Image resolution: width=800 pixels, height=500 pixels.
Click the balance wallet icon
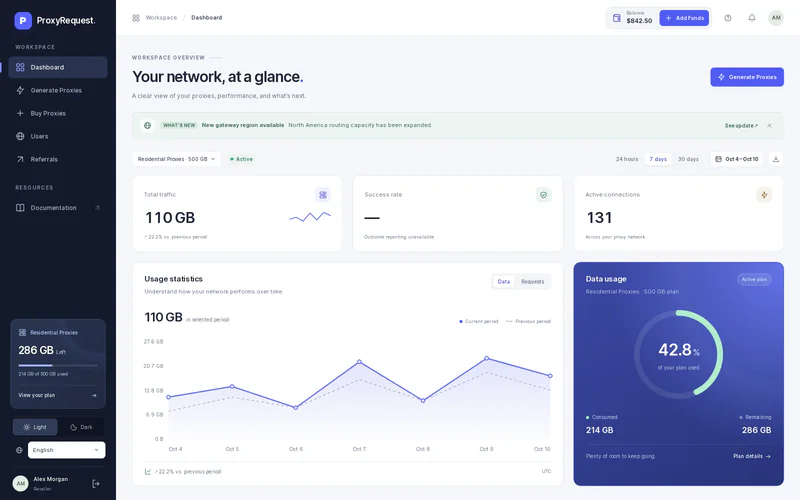pyautogui.click(x=616, y=18)
